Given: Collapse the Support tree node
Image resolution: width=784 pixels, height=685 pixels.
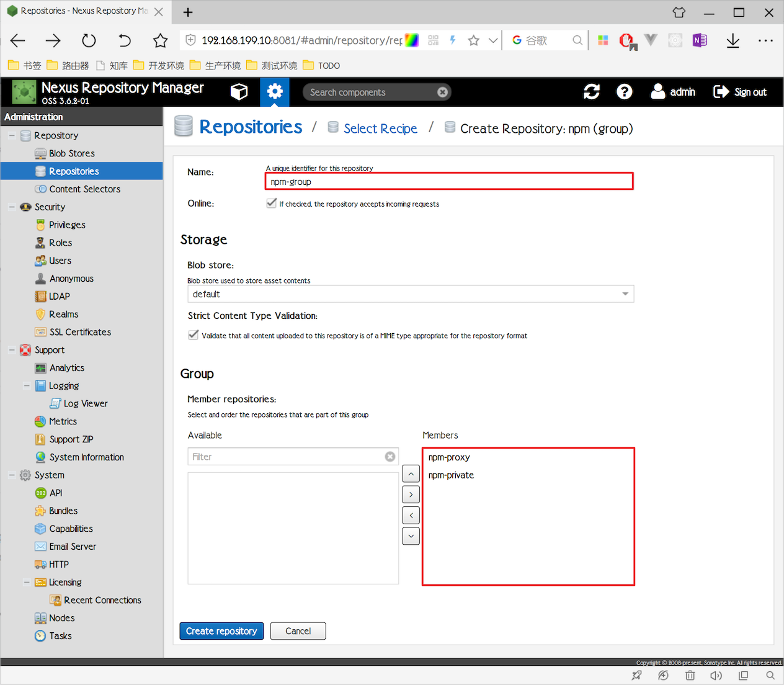Looking at the screenshot, I should click(x=12, y=350).
